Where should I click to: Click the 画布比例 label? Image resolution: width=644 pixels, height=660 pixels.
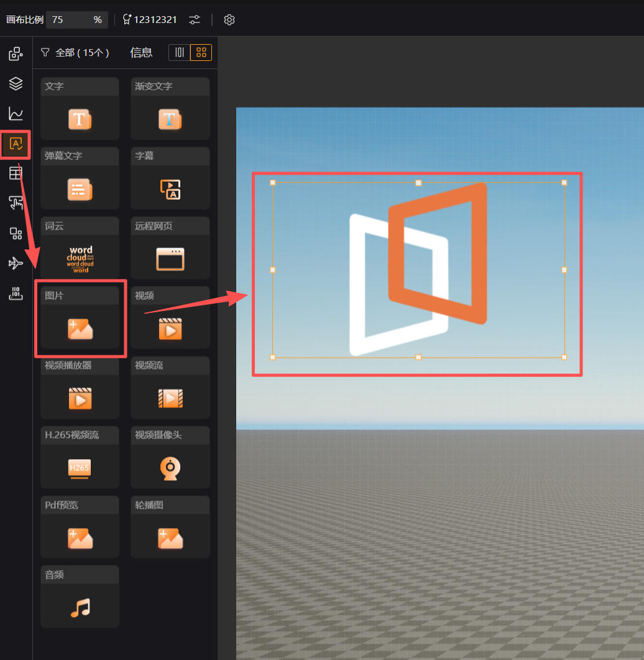pos(25,20)
